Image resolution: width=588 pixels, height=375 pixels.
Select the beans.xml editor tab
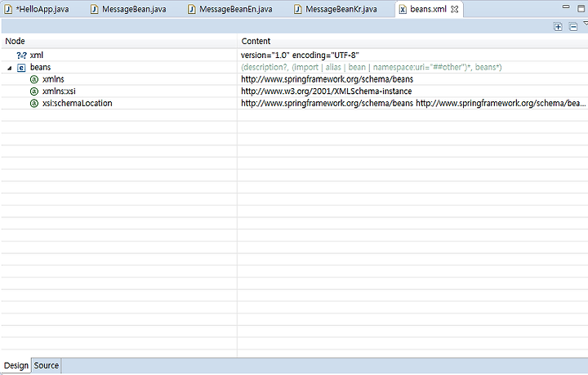pyautogui.click(x=428, y=9)
